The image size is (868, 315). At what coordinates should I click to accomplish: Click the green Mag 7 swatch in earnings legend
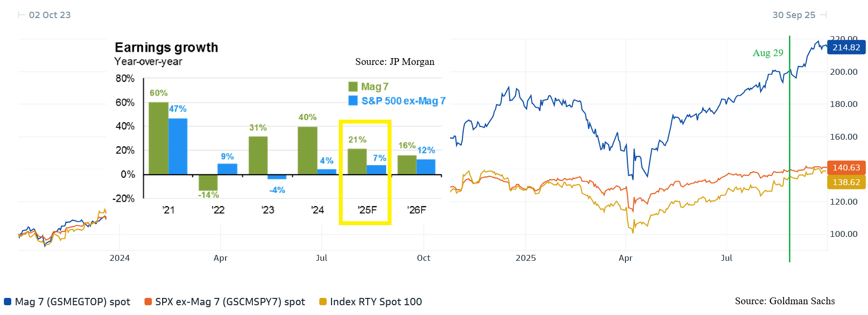[353, 87]
